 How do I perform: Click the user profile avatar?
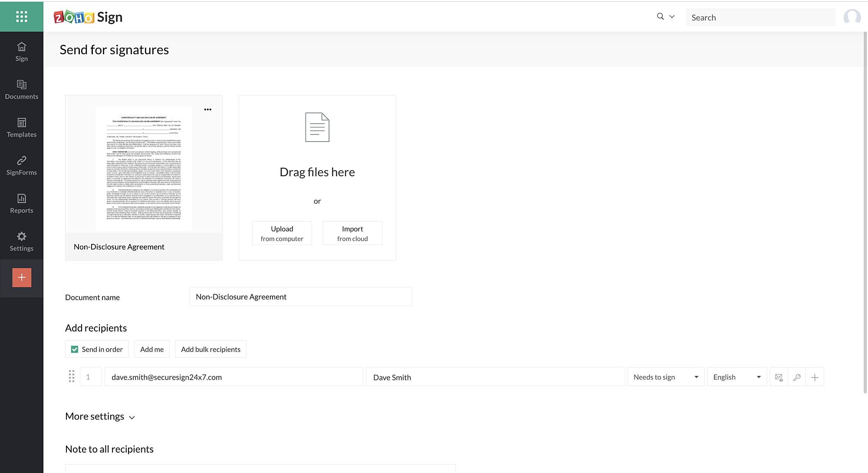[852, 17]
